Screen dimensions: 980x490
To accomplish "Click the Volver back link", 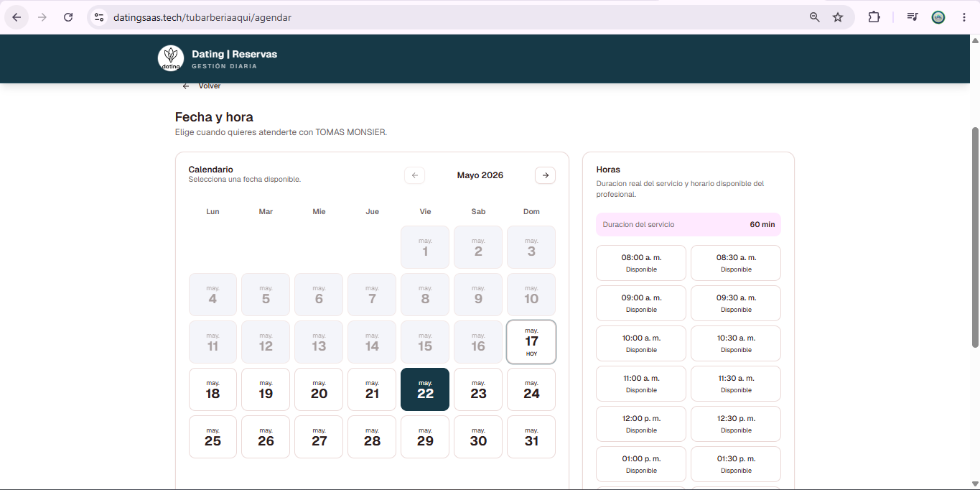I will coord(202,85).
